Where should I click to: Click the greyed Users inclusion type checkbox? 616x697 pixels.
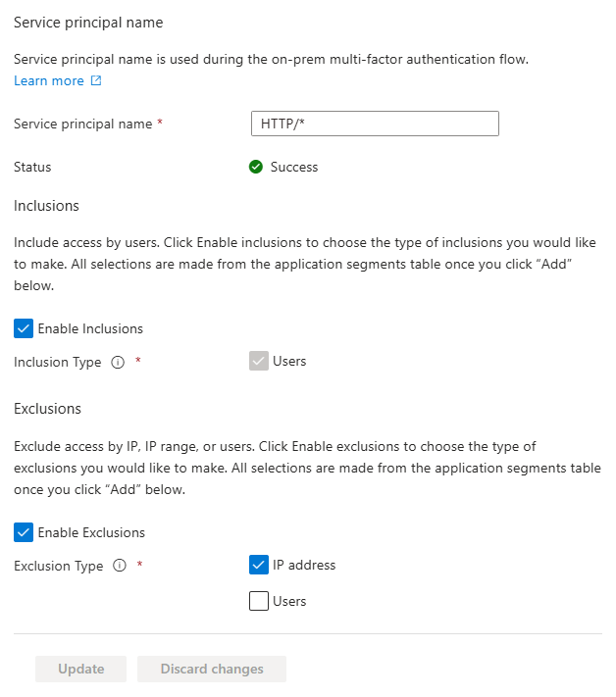point(259,362)
